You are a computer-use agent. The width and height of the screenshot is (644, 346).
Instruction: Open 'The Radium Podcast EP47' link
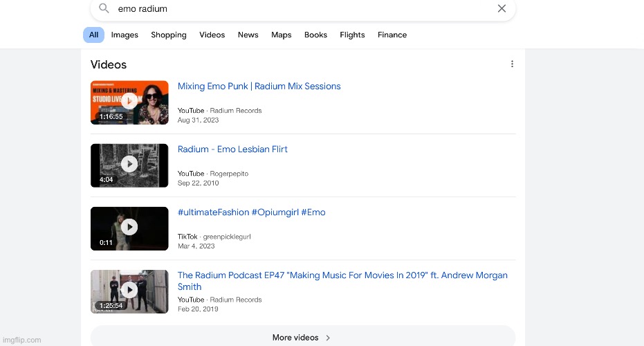tap(342, 281)
